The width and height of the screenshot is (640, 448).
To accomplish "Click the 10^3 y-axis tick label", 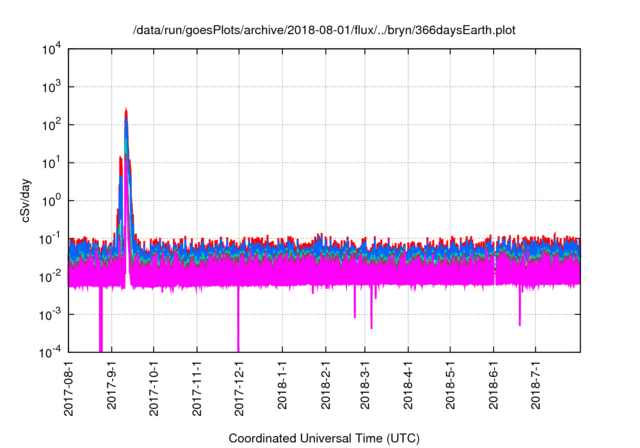I will click(x=52, y=87).
